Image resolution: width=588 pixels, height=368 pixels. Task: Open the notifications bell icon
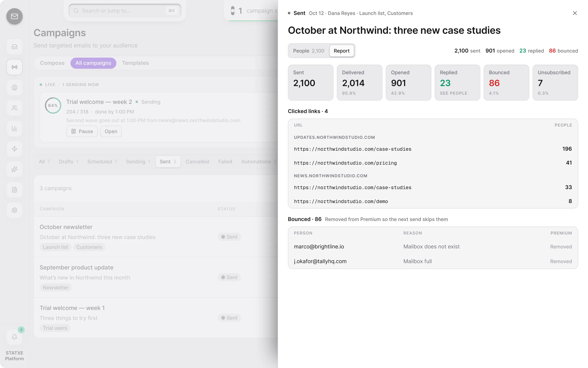[14, 337]
